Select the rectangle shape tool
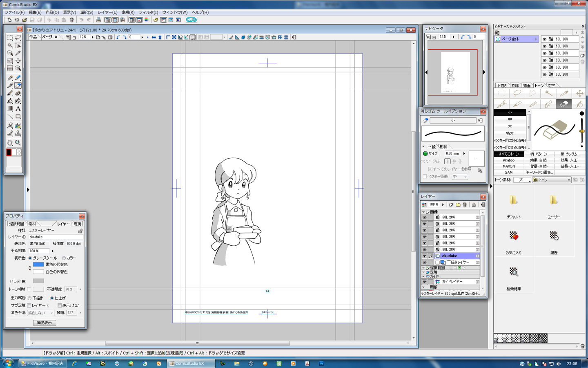 (18, 117)
